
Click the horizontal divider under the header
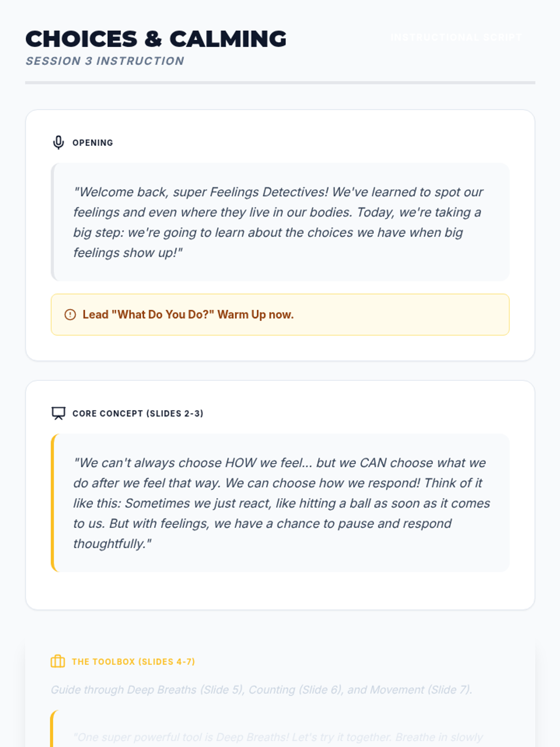tap(280, 83)
